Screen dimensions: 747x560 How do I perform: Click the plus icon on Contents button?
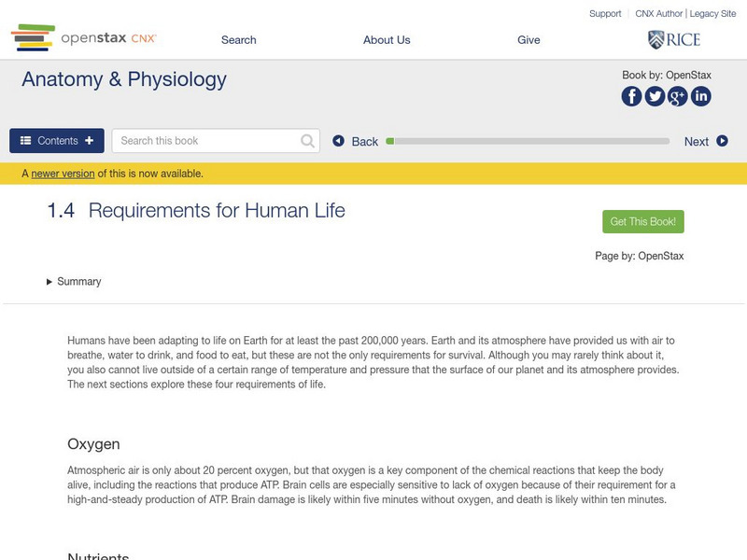coord(89,141)
